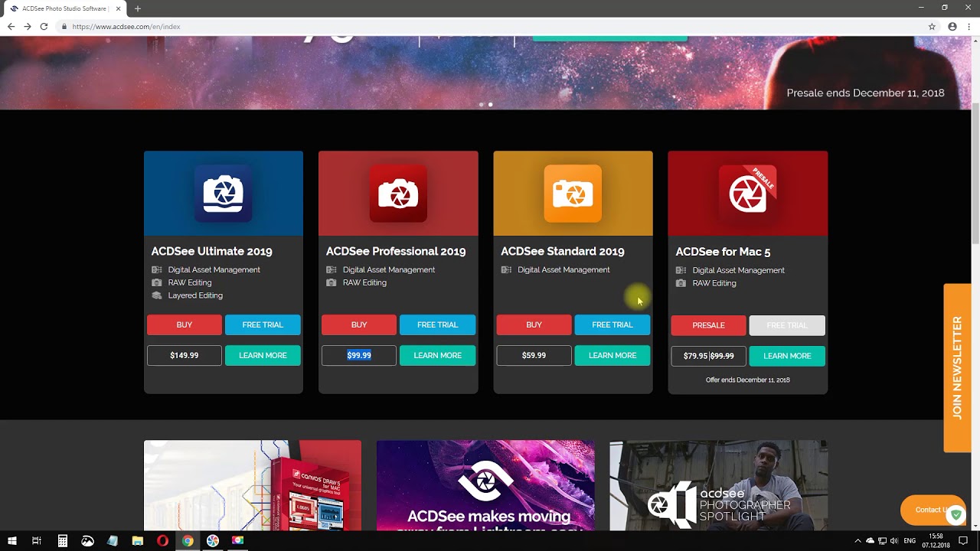Screen dimensions: 980x551
Task: Click the green shield chat badge
Action: [956, 515]
